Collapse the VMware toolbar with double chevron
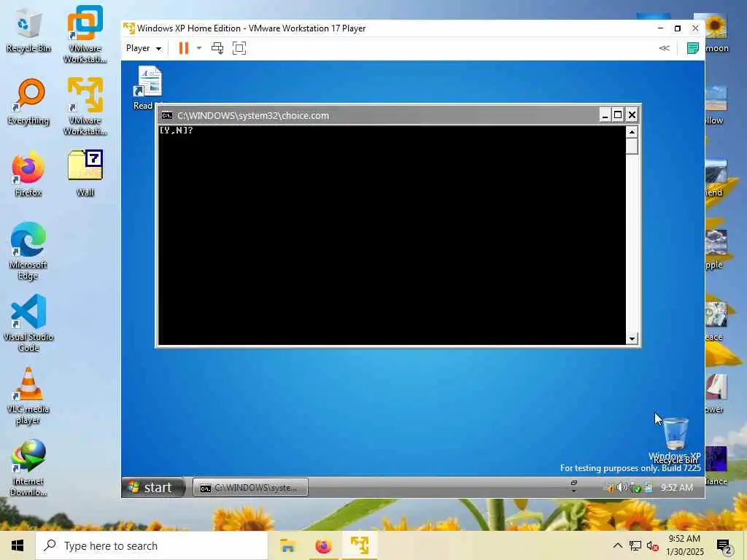This screenshot has height=560, width=747. [x=664, y=48]
